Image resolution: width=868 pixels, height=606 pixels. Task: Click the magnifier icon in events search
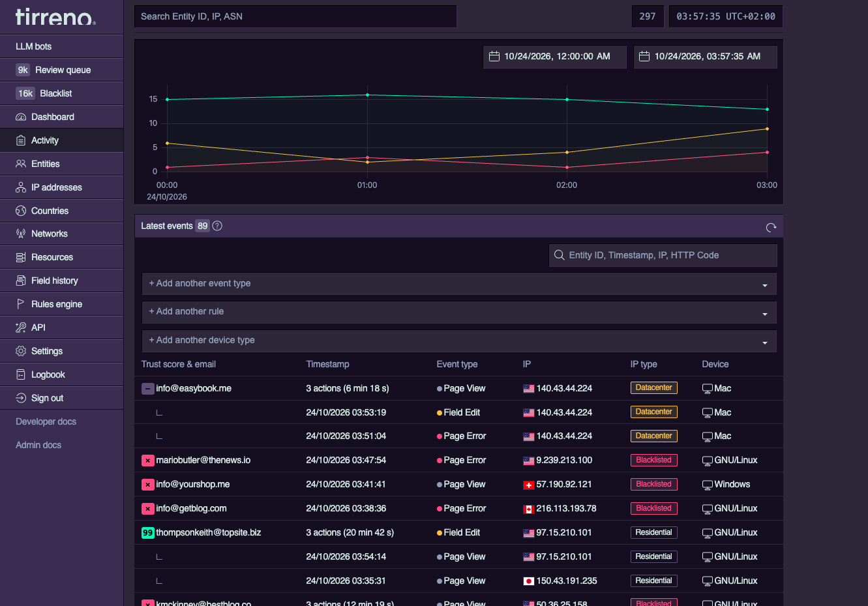click(559, 255)
